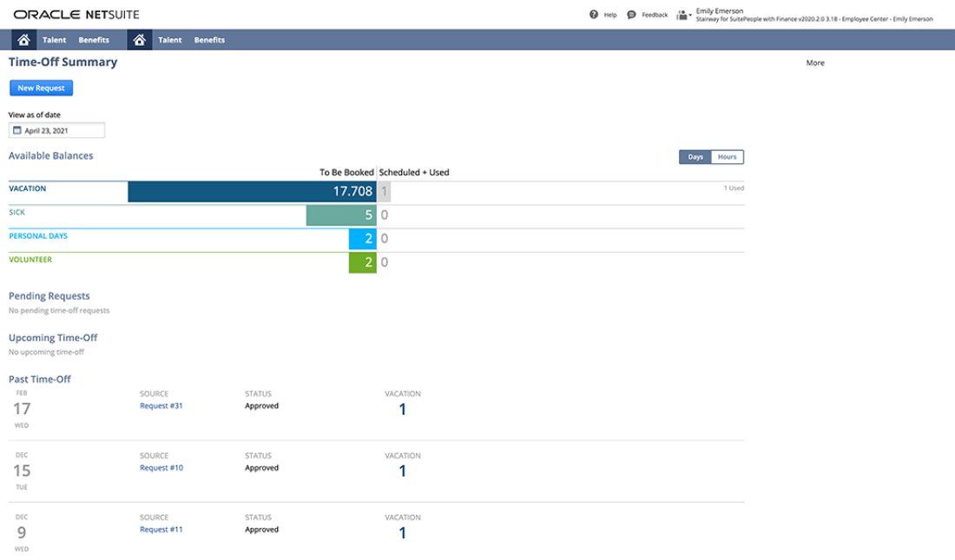Open Request #11 link

point(161,530)
